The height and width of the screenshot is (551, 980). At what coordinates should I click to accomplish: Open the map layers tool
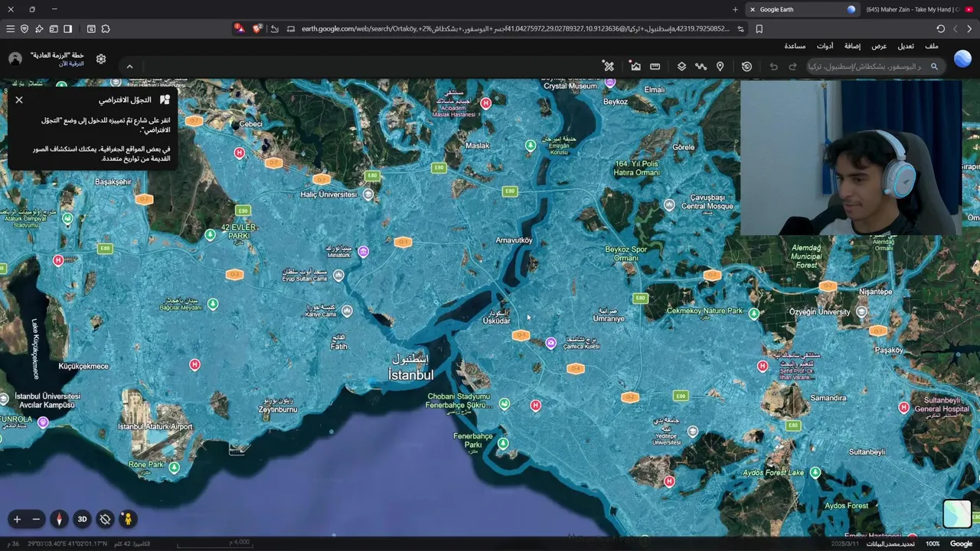click(681, 67)
